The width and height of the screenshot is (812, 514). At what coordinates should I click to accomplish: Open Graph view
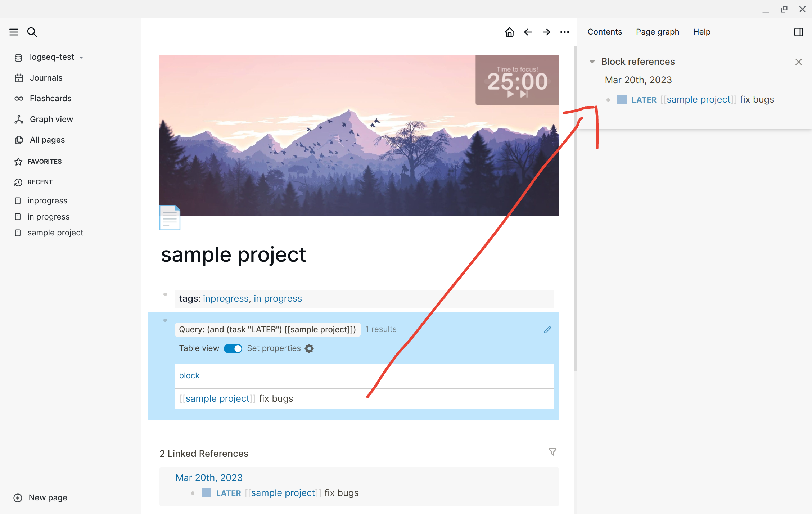[51, 119]
